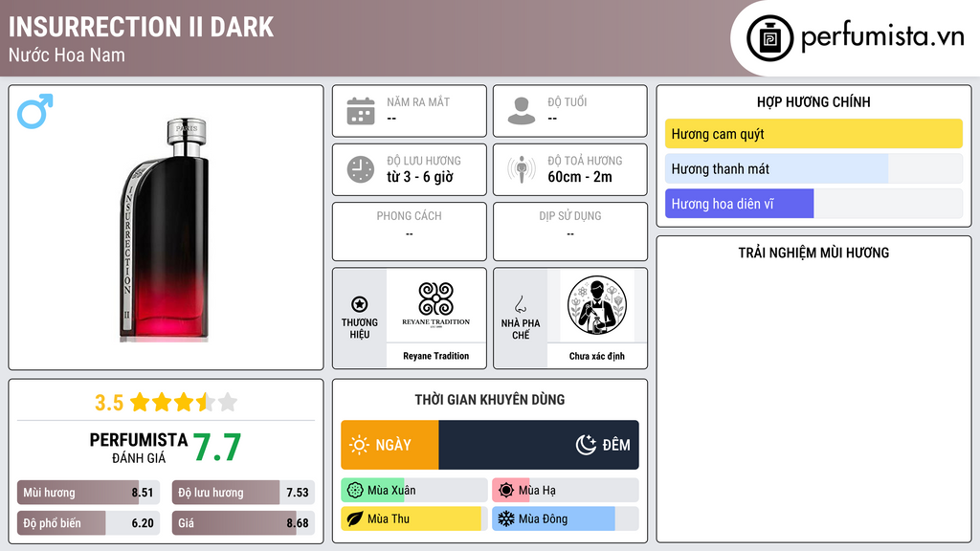Click the clock icon for Độ Lưu Hương

361,169
